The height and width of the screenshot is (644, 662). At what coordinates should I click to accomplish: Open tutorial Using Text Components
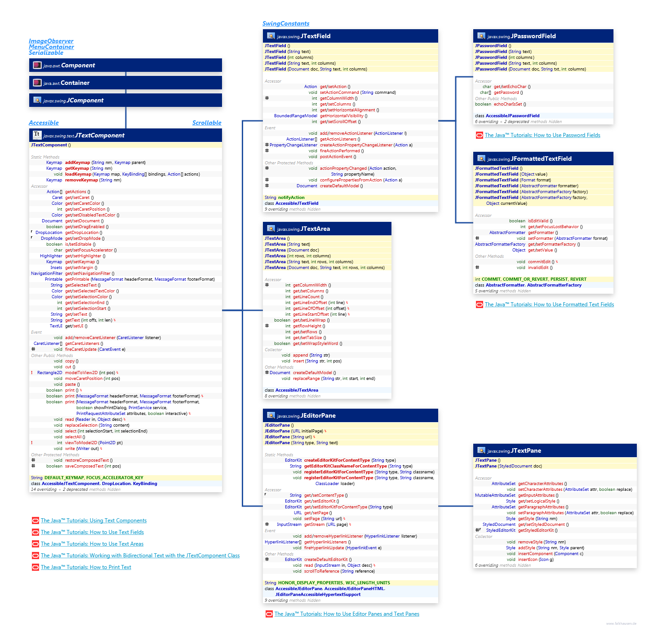pyautogui.click(x=93, y=520)
